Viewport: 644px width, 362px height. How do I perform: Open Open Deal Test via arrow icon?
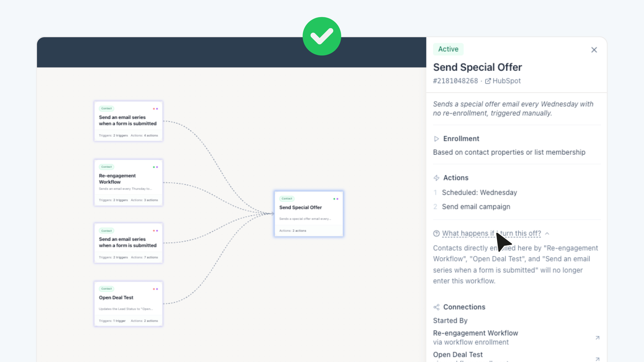tap(598, 359)
